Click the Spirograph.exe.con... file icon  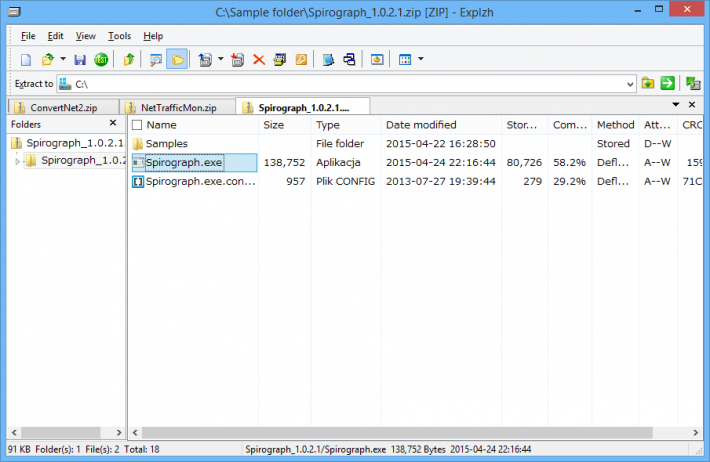click(138, 182)
